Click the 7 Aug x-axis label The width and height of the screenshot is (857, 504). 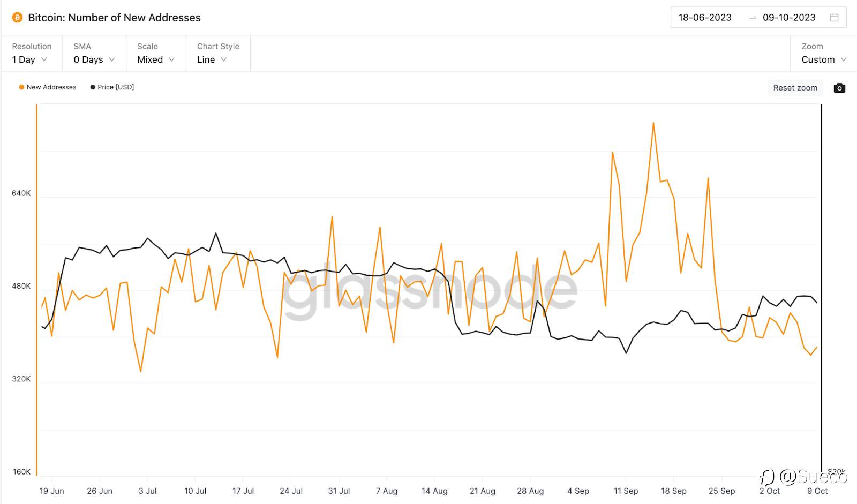point(387,491)
